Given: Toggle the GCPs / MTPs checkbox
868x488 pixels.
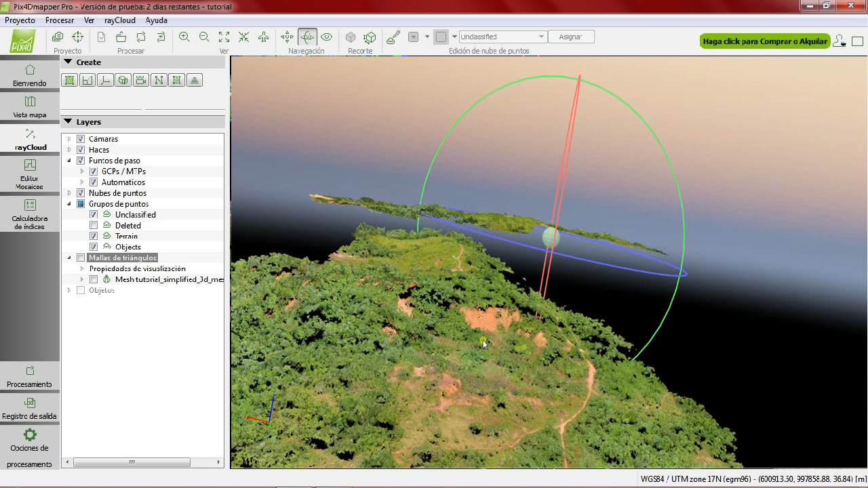Looking at the screenshot, I should click(94, 171).
